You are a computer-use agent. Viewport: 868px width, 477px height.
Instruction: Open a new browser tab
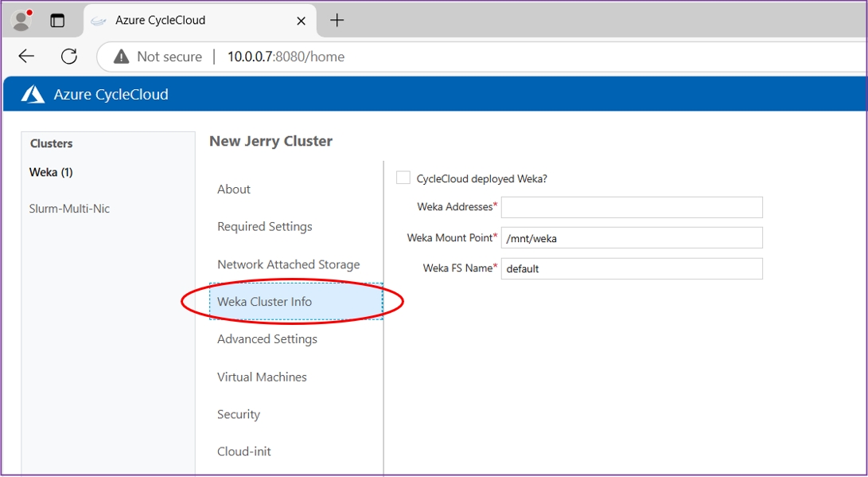(x=337, y=21)
